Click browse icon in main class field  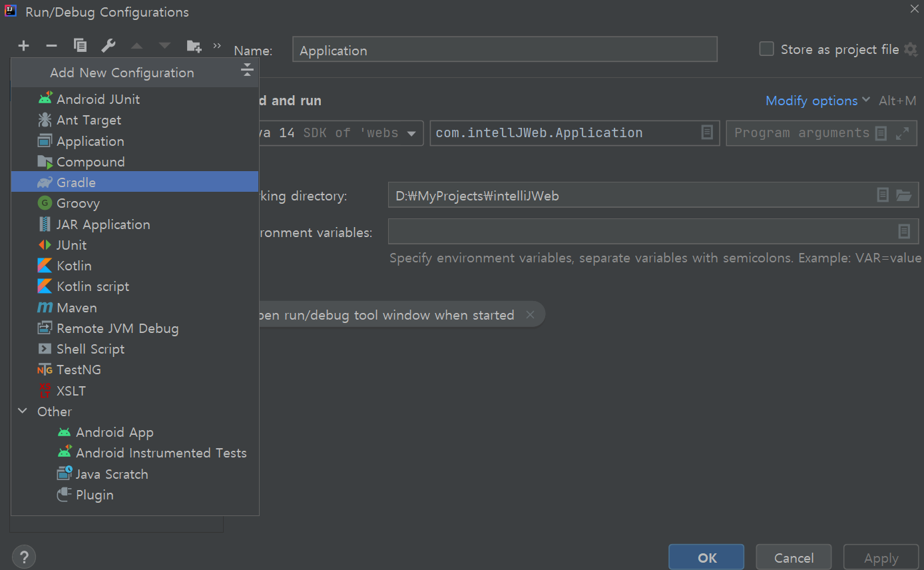pyautogui.click(x=707, y=133)
